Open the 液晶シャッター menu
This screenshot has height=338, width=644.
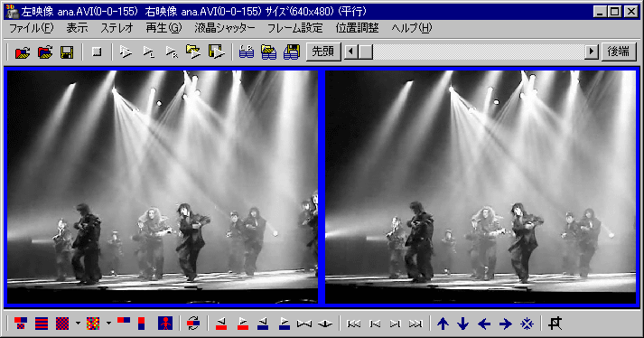coord(225,28)
